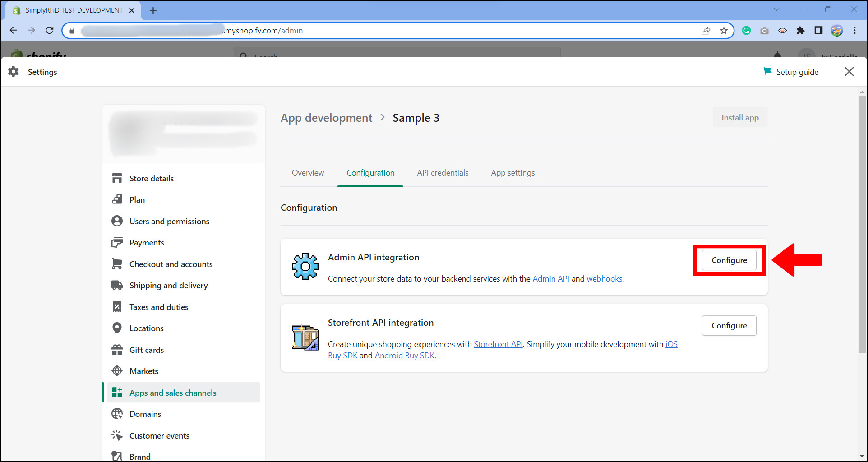Bookmark this page with the star icon
Screen dimensions: 868x462
[724, 31]
